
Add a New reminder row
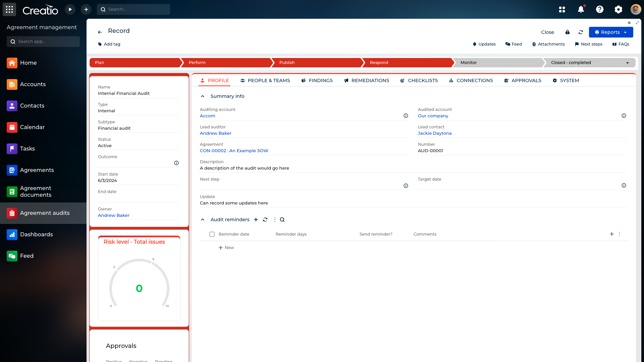coord(226,248)
